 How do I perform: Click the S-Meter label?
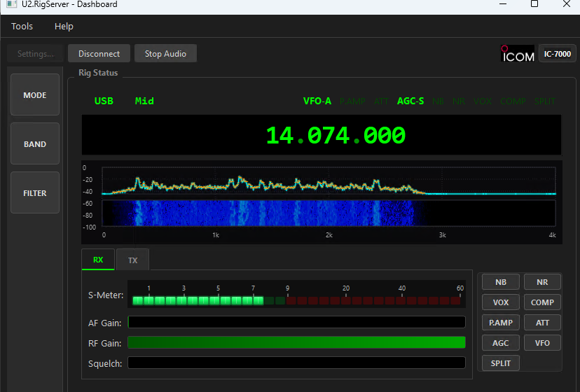coord(106,295)
